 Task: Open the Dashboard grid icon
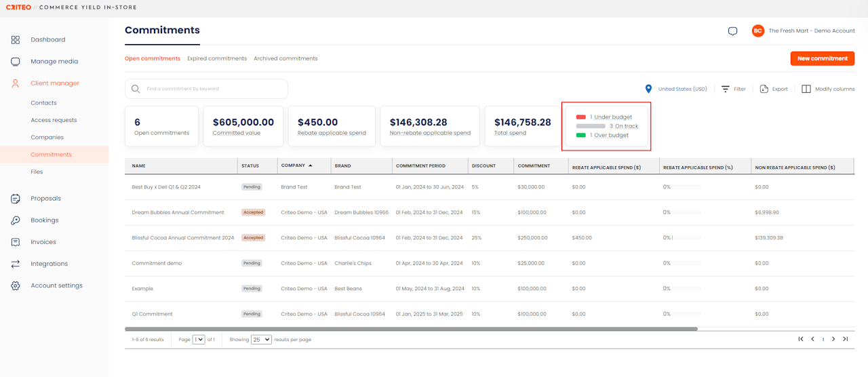(16, 40)
